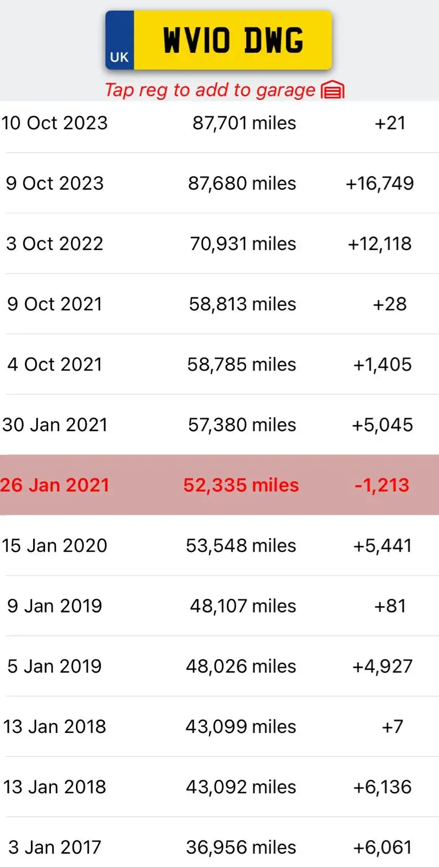The image size is (439, 868).
Task: Select the 10 Oct 2023 mileage row
Action: pyautogui.click(x=219, y=123)
